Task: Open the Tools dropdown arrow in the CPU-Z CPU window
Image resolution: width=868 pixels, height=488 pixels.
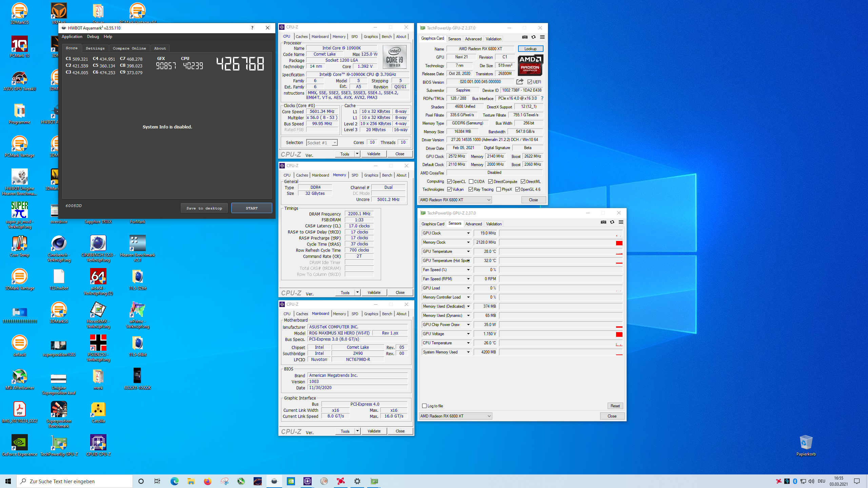Action: (x=357, y=154)
